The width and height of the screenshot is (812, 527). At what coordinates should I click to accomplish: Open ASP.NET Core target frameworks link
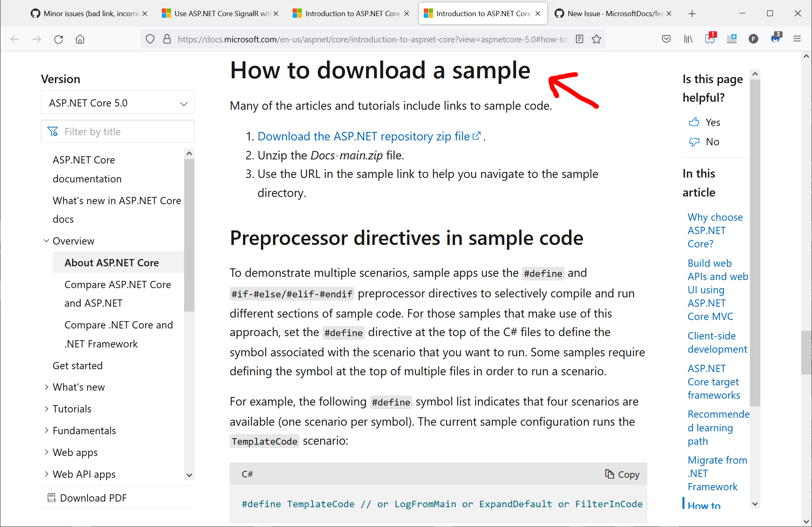[x=714, y=382]
